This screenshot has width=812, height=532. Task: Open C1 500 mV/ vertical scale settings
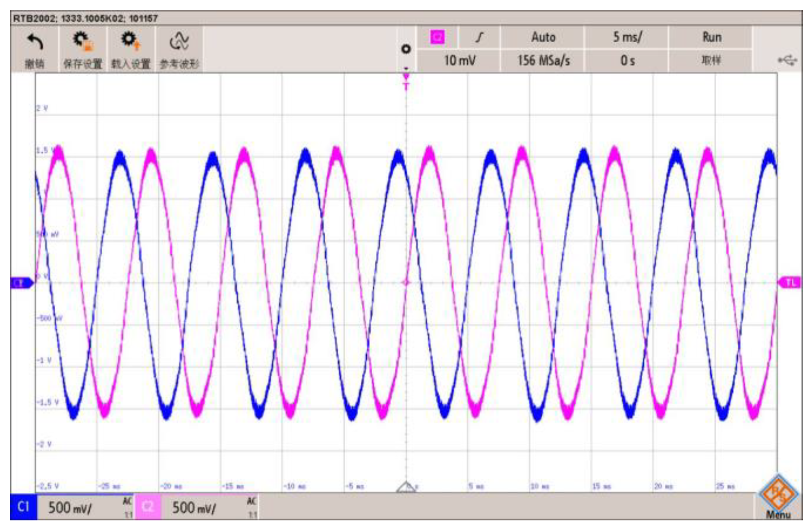tap(82, 507)
